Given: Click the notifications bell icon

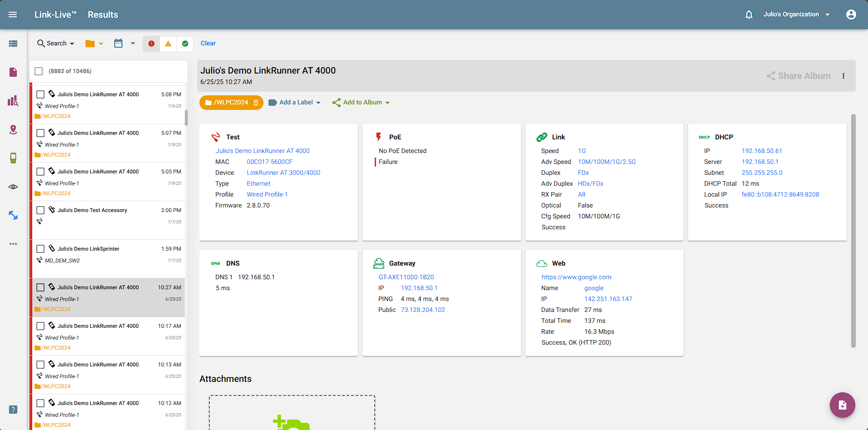Looking at the screenshot, I should [x=749, y=15].
